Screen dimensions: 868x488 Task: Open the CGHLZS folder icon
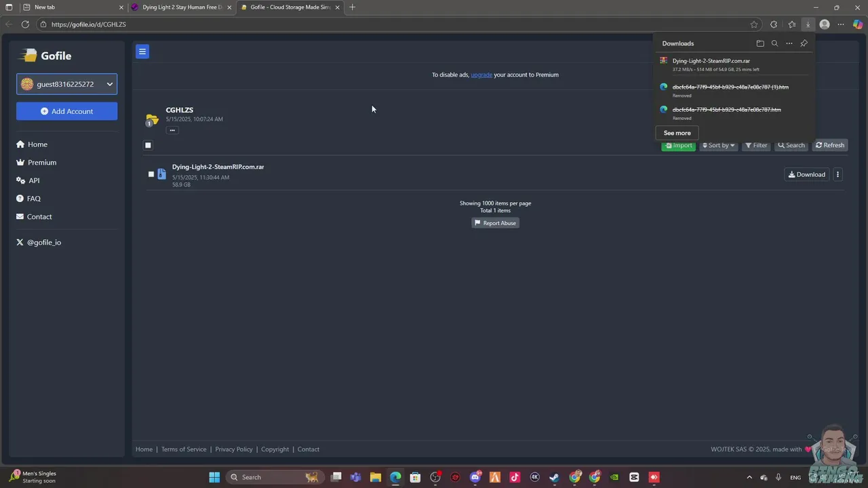coord(152,120)
